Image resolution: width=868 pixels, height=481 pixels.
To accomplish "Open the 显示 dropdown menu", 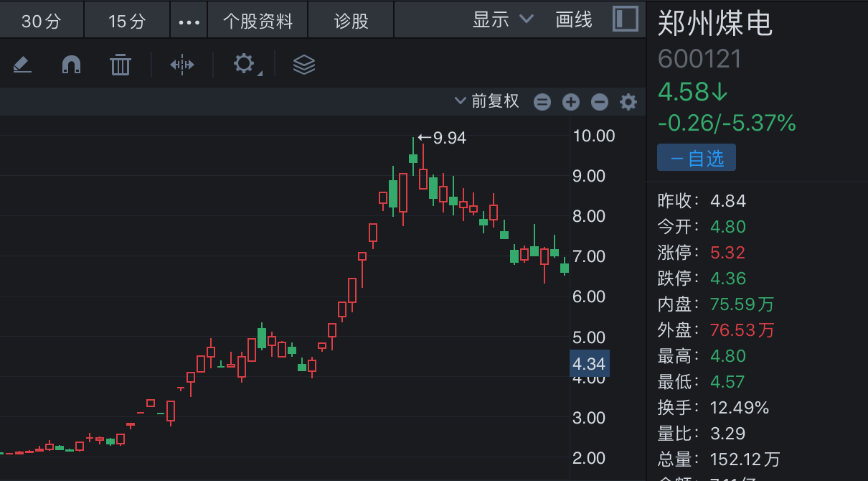I will pyautogui.click(x=503, y=19).
